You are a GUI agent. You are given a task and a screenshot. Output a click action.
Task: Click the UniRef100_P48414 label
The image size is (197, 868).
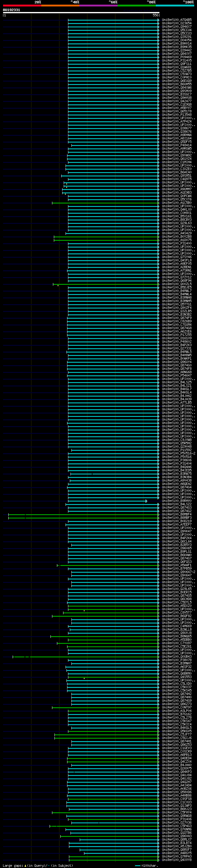(177, 145)
